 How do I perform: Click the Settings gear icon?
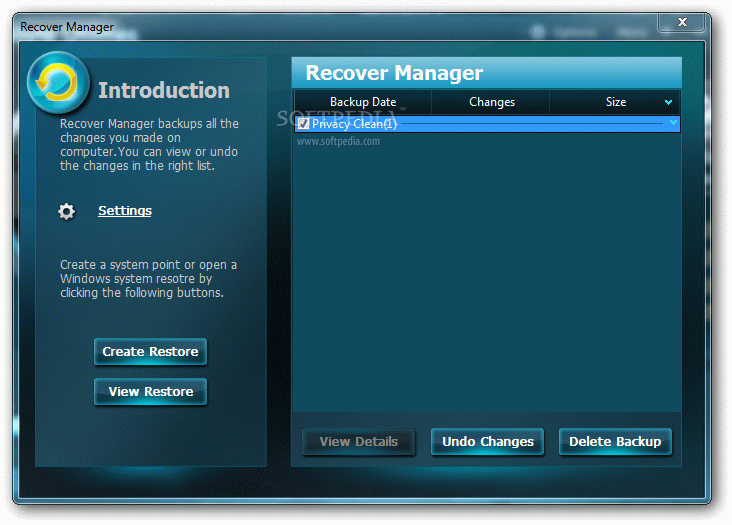(x=66, y=211)
